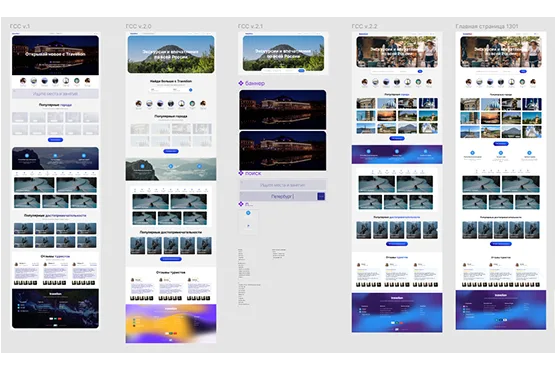Click the blue search button in ГСС v.2.1 hero
This screenshot has width=555, height=370.
click(x=301, y=70)
